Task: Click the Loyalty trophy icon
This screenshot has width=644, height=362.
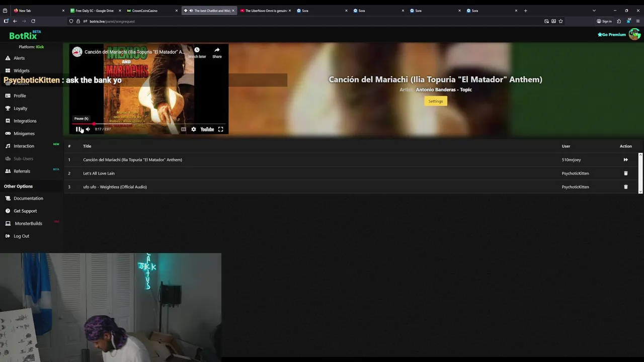Action: click(8, 108)
